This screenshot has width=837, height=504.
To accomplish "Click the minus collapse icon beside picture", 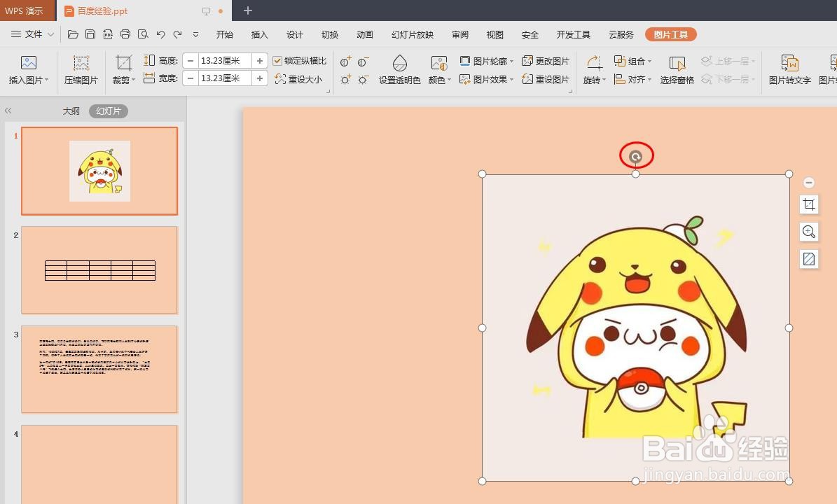I will pyautogui.click(x=809, y=183).
